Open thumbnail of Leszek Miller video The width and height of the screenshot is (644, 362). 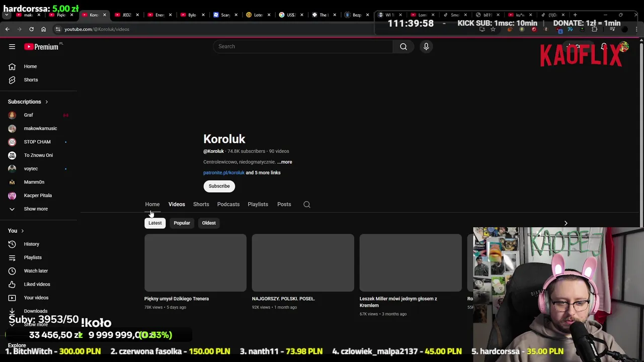411,263
